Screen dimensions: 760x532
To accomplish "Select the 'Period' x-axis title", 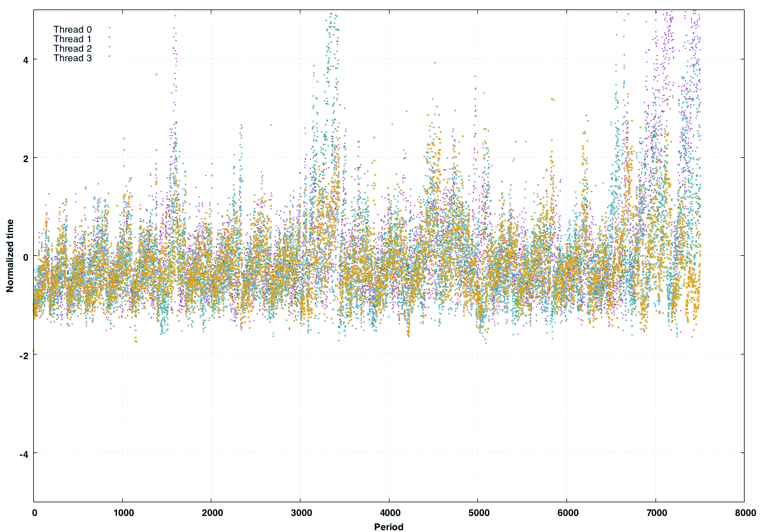I will 389,527.
